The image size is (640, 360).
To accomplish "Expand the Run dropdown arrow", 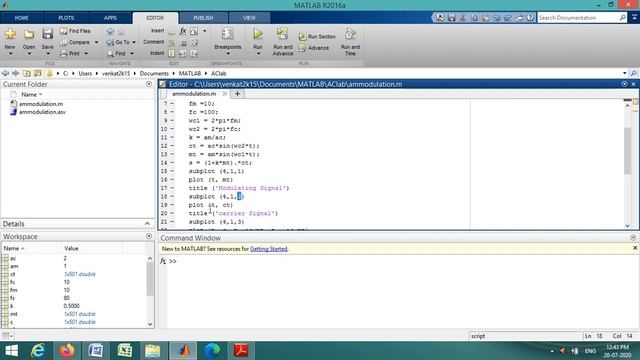I will (258, 54).
